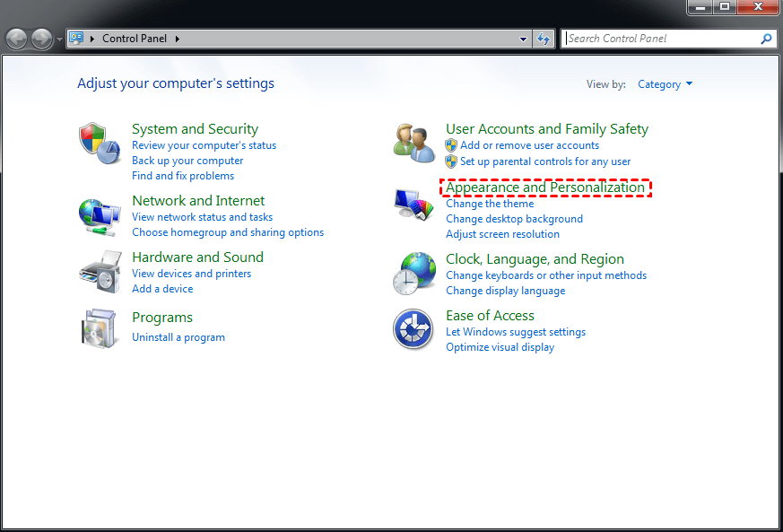
Task: Select Change display language
Action: click(x=505, y=291)
